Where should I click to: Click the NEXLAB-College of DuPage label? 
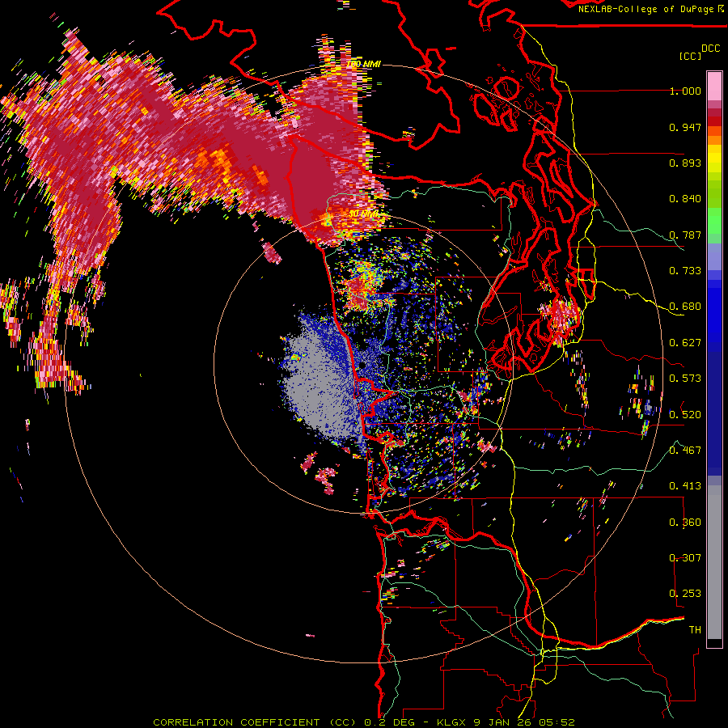coord(648,9)
